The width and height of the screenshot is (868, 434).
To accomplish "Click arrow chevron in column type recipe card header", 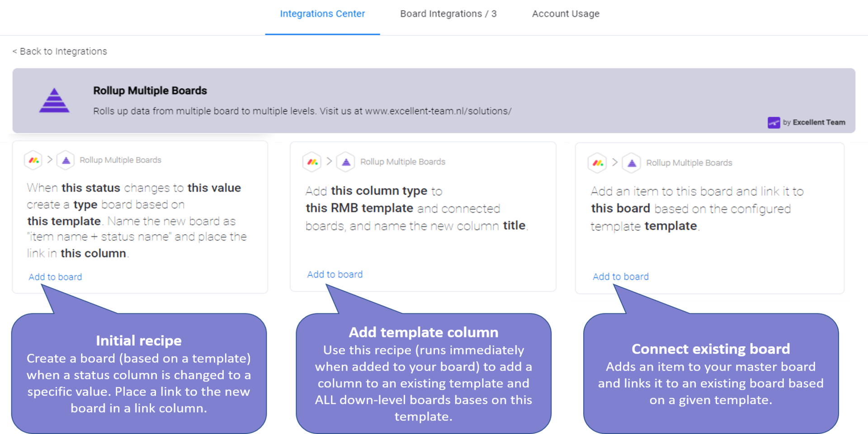I will (329, 161).
